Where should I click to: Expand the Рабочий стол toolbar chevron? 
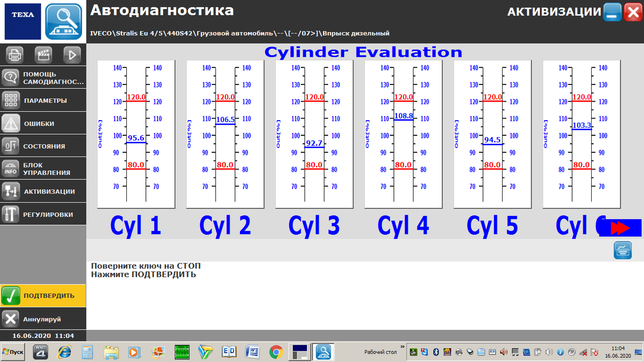click(x=401, y=346)
